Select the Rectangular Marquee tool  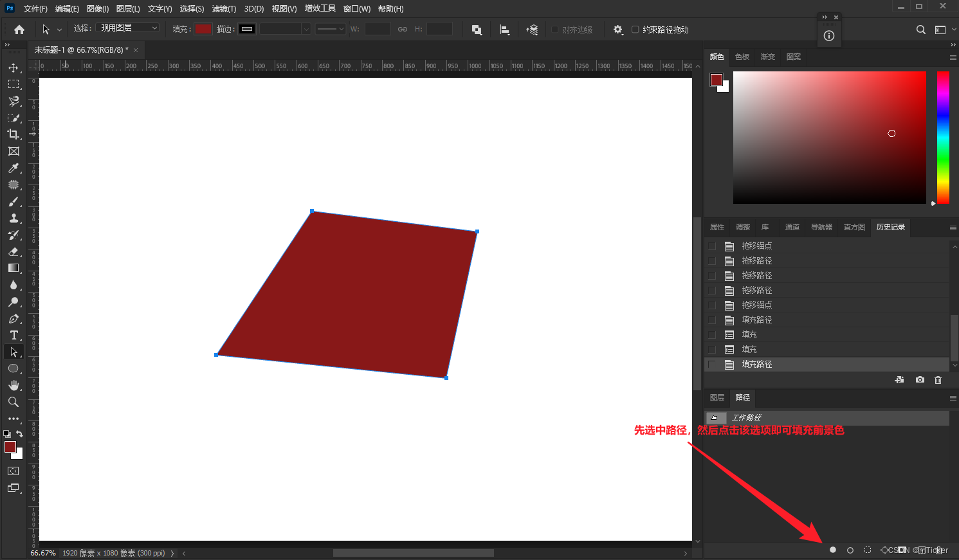tap(14, 84)
